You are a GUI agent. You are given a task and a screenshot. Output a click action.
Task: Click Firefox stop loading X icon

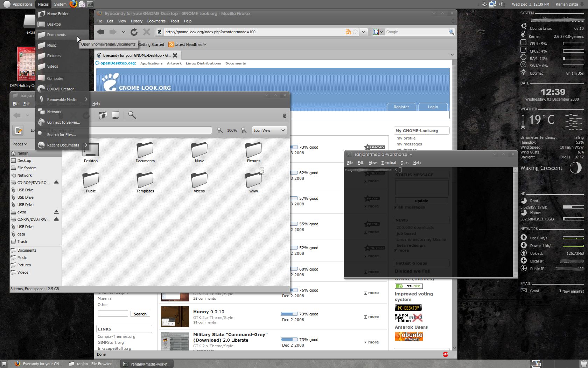coord(147,32)
